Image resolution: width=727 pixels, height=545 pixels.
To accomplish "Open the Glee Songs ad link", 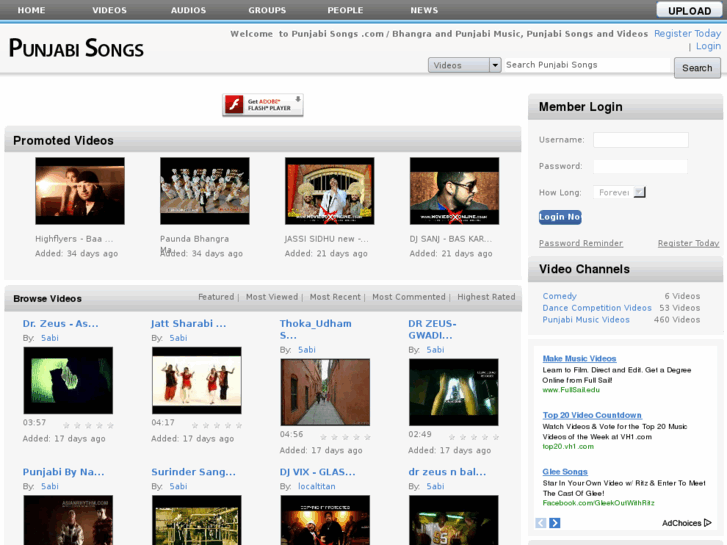I will [x=565, y=472].
